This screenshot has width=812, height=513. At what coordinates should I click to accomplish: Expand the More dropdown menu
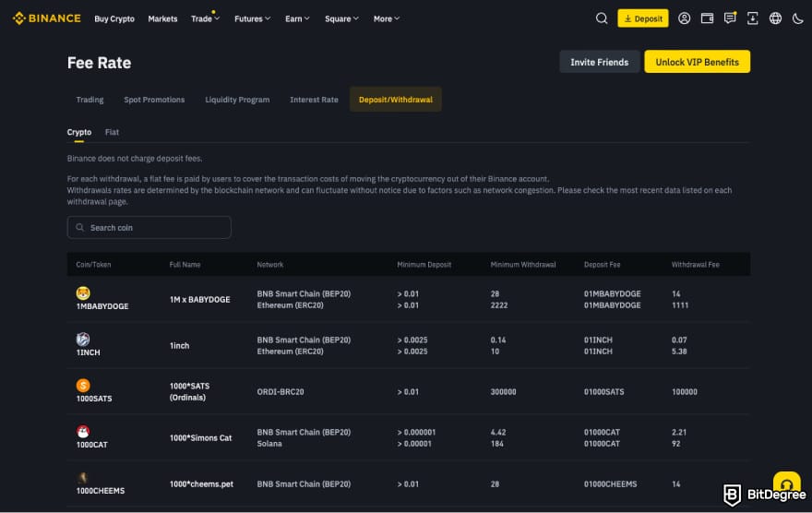tap(387, 18)
